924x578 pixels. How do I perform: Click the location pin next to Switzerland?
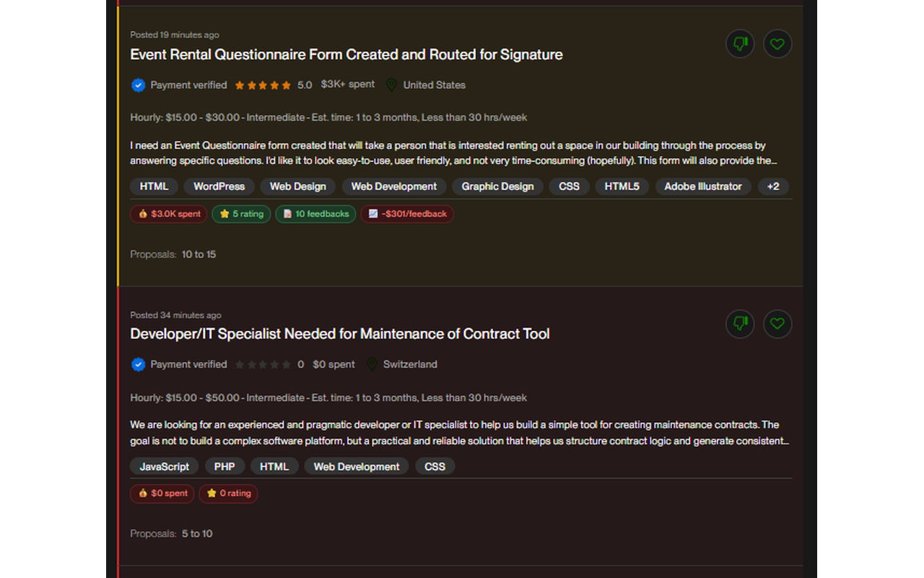372,364
